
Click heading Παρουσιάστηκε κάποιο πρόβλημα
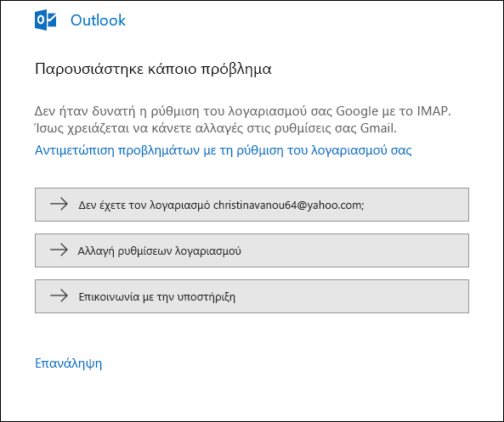(153, 69)
